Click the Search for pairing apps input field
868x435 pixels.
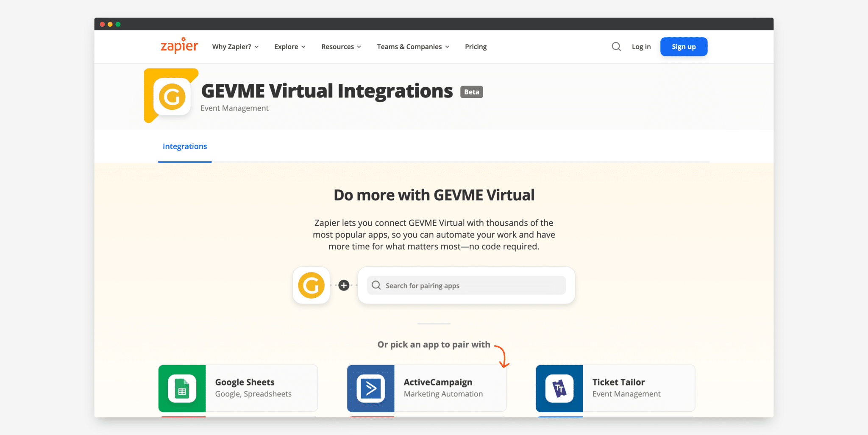coord(466,285)
